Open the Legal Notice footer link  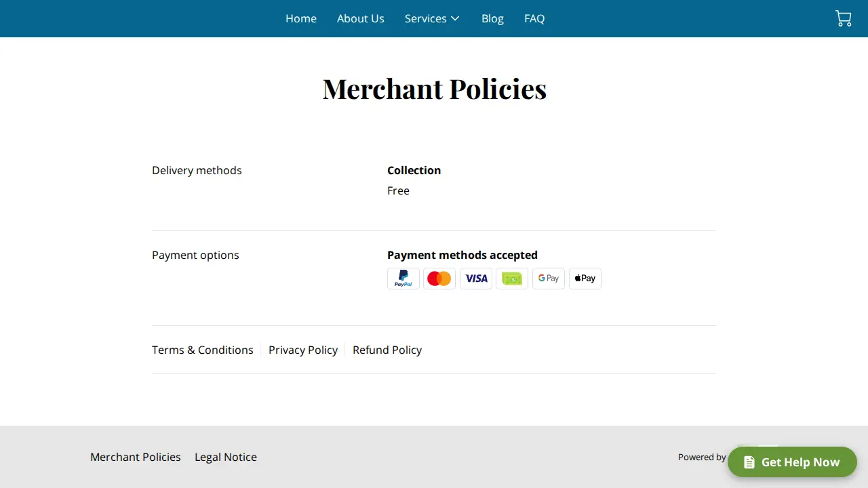pyautogui.click(x=226, y=457)
